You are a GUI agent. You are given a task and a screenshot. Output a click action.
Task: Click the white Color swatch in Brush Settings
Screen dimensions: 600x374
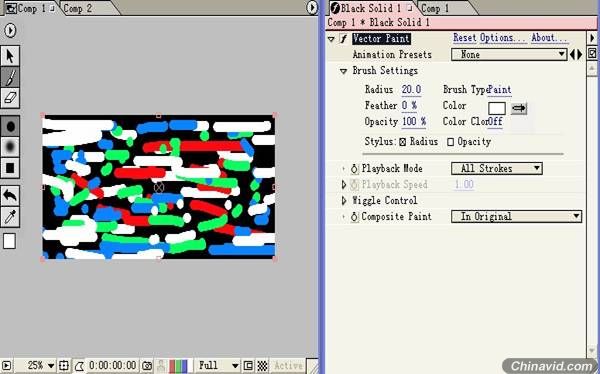coord(497,108)
